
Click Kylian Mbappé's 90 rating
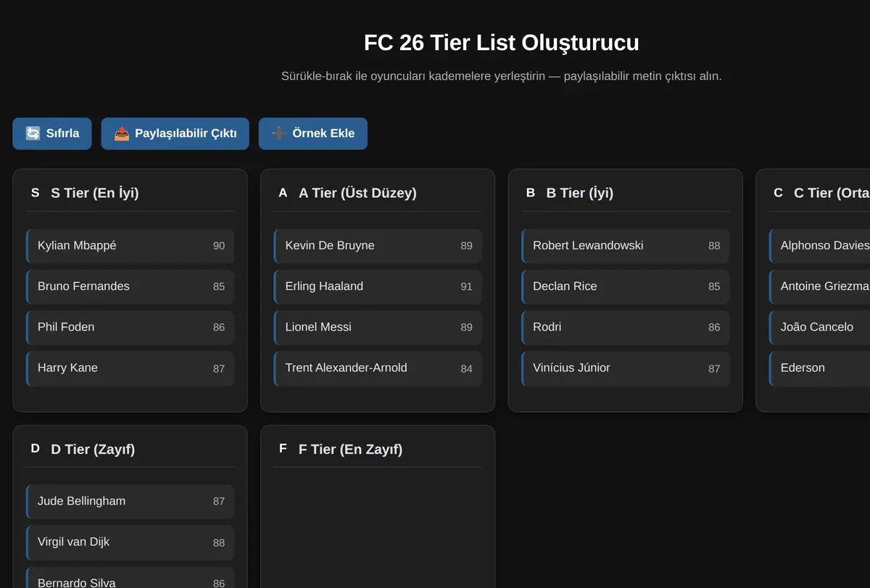tap(219, 247)
